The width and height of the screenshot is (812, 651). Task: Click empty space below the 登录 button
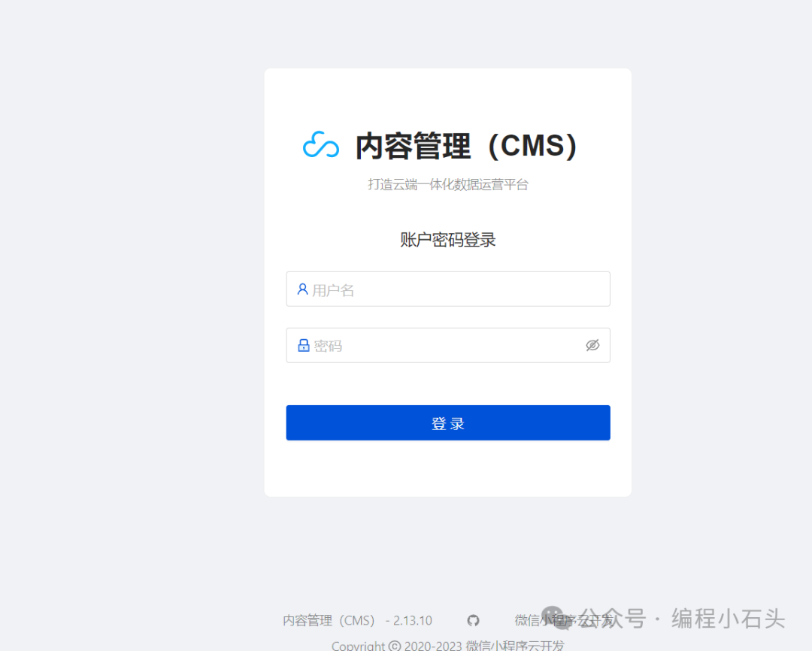[x=448, y=468]
